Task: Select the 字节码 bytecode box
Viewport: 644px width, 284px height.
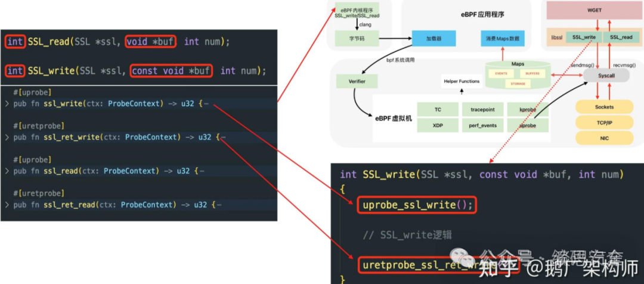Action: coord(356,39)
